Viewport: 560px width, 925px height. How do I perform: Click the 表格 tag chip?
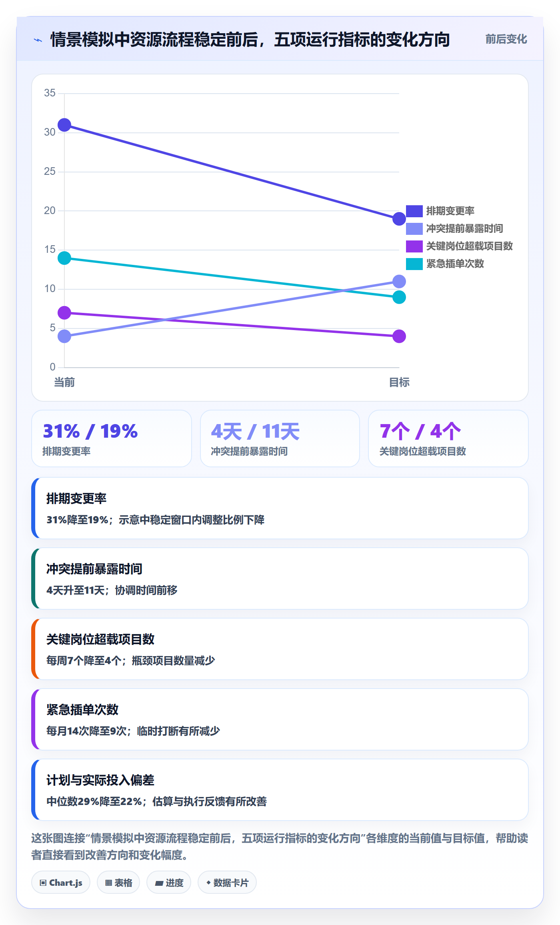point(118,882)
